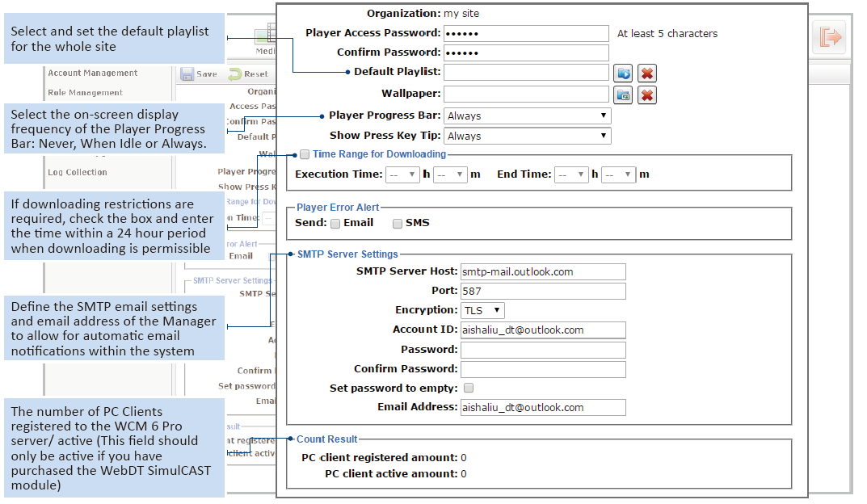Focus the Confirm Password field under Player Access Password
The width and height of the screenshot is (867, 504).
(526, 53)
